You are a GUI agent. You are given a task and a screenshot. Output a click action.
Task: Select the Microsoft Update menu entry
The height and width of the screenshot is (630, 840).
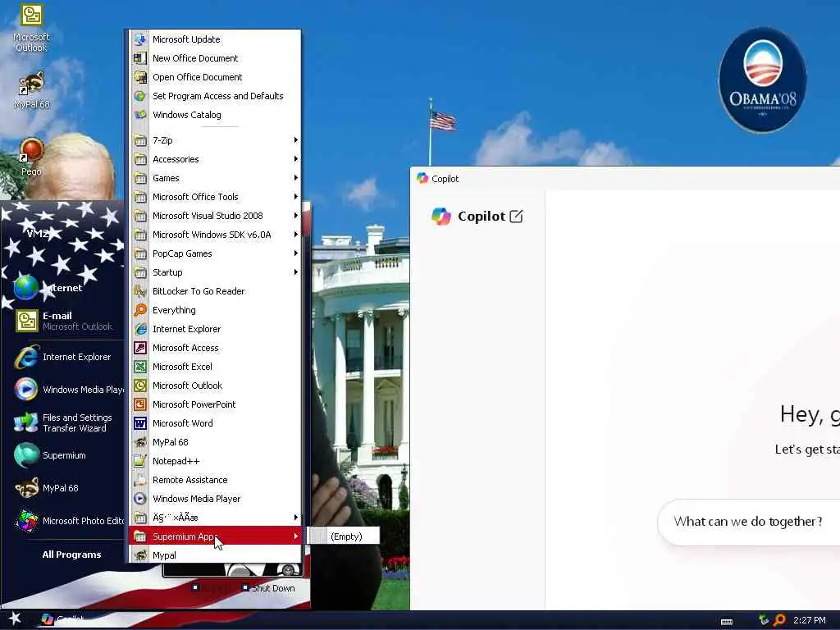[215, 39]
